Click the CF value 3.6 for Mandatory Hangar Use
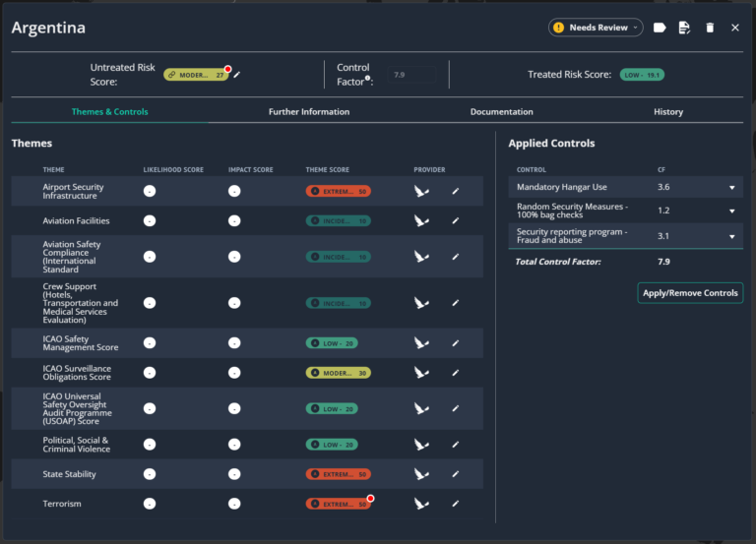 [663, 187]
